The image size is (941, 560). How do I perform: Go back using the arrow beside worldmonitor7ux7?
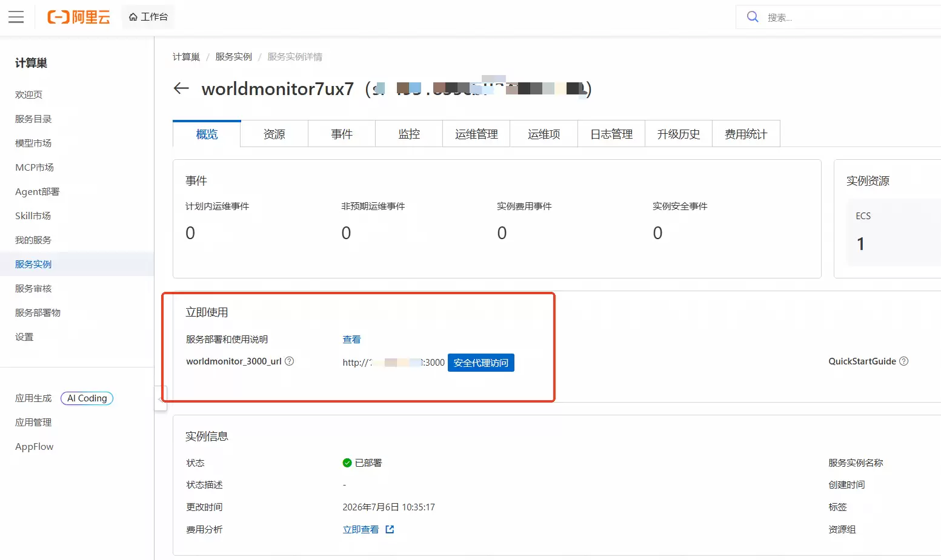click(181, 88)
